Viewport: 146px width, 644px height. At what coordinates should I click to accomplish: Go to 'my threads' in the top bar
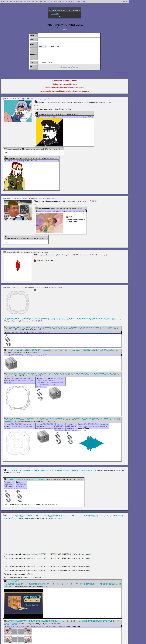pos(61,2)
